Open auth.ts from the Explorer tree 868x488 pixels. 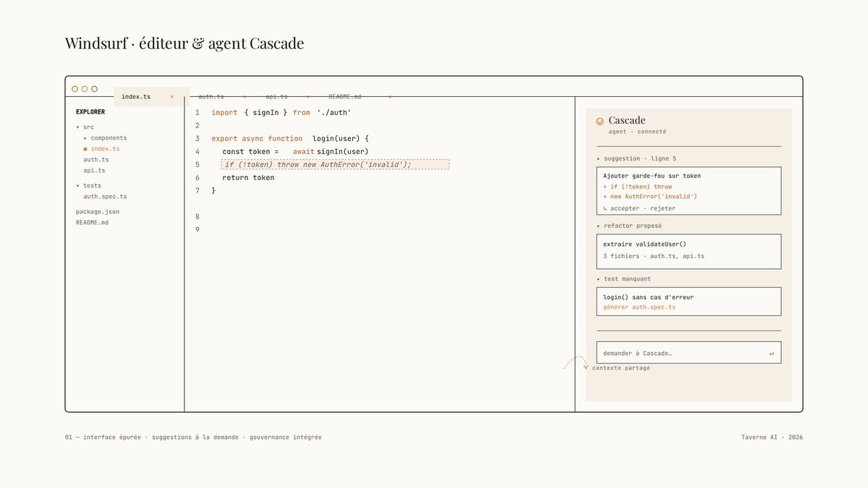(x=96, y=160)
